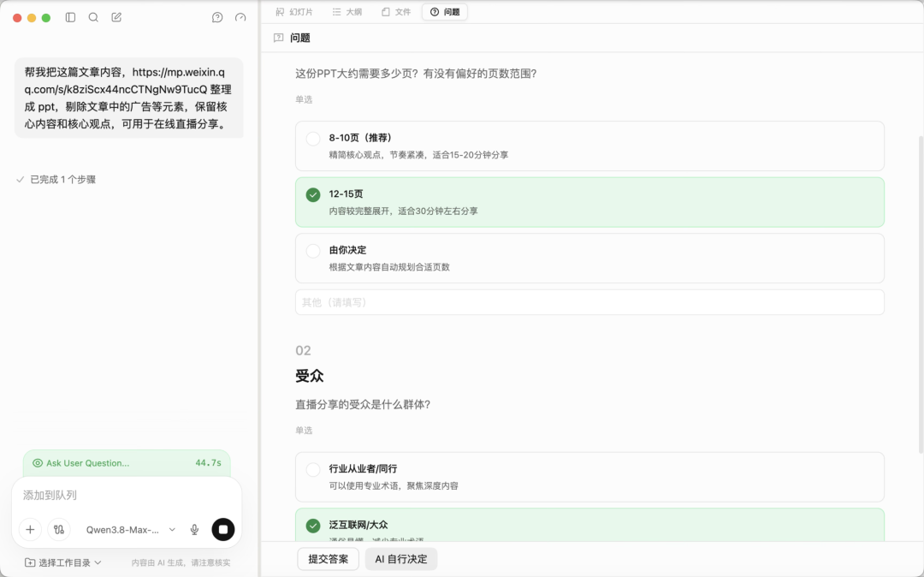Open the tools icon next to plus
The width and height of the screenshot is (924, 577).
(x=59, y=529)
